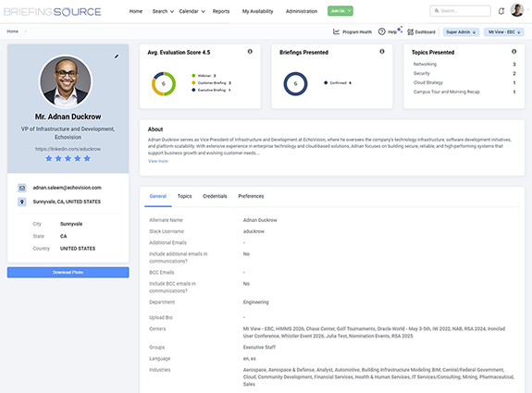Viewport: 532px width, 393px height.
Task: Click the Home breadcrumb
Action: (x=13, y=31)
